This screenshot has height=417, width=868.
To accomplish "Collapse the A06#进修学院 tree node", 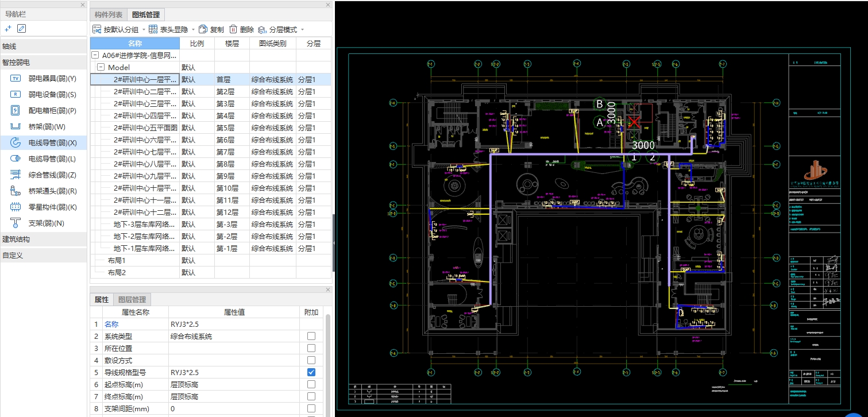I will [x=95, y=55].
